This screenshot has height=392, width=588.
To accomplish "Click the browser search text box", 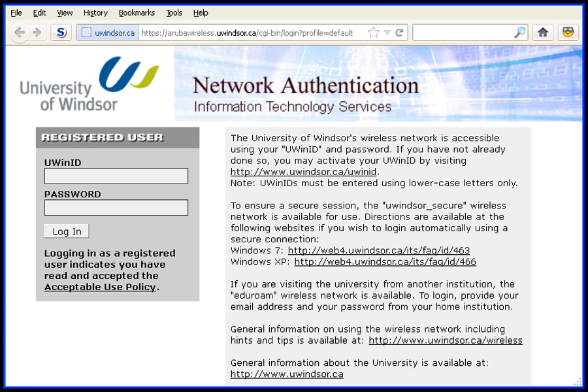I will (x=464, y=33).
